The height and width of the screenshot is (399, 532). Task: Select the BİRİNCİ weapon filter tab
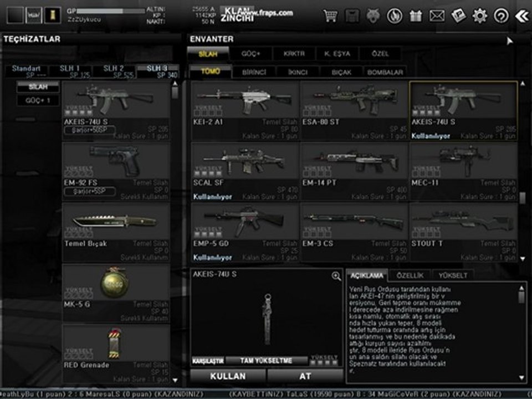click(x=254, y=72)
